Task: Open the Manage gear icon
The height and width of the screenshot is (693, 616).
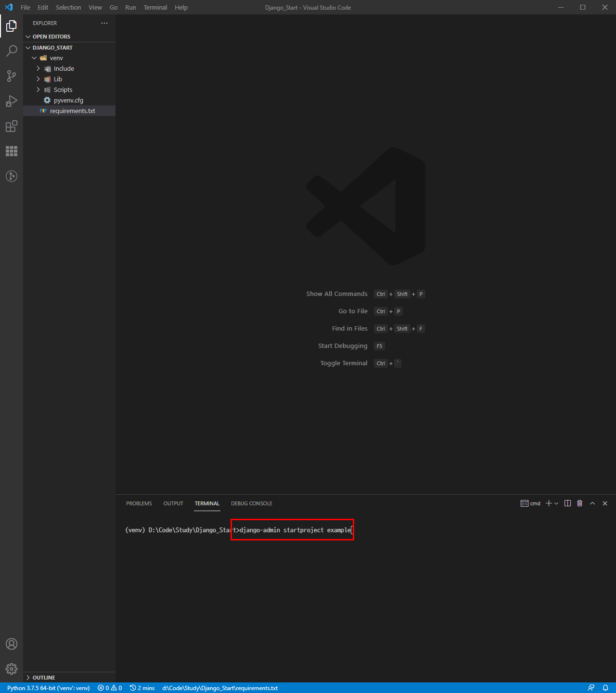Action: pos(12,669)
